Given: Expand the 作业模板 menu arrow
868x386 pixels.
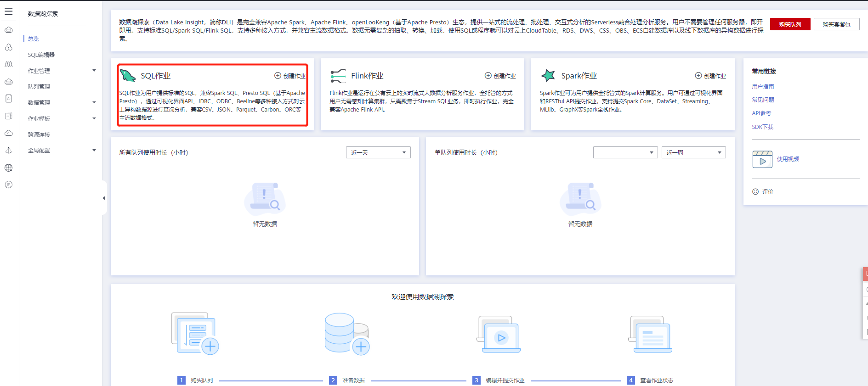Looking at the screenshot, I should point(94,118).
